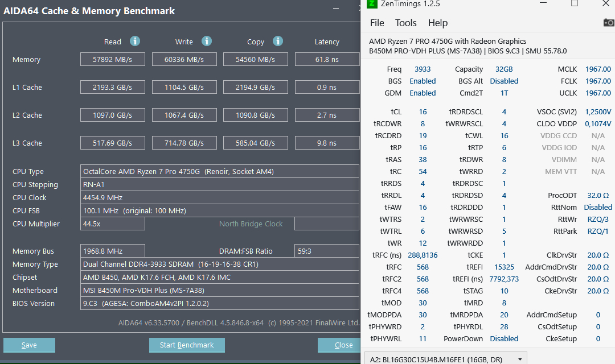Viewport: 615px width, 364px height.
Task: Click the tREFI value 15325
Action: click(504, 267)
